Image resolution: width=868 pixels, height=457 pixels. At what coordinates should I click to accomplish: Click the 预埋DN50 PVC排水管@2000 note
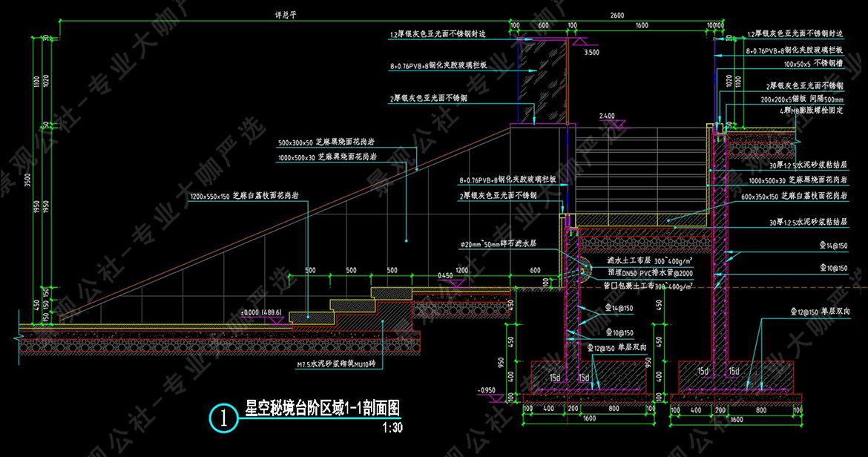[650, 273]
